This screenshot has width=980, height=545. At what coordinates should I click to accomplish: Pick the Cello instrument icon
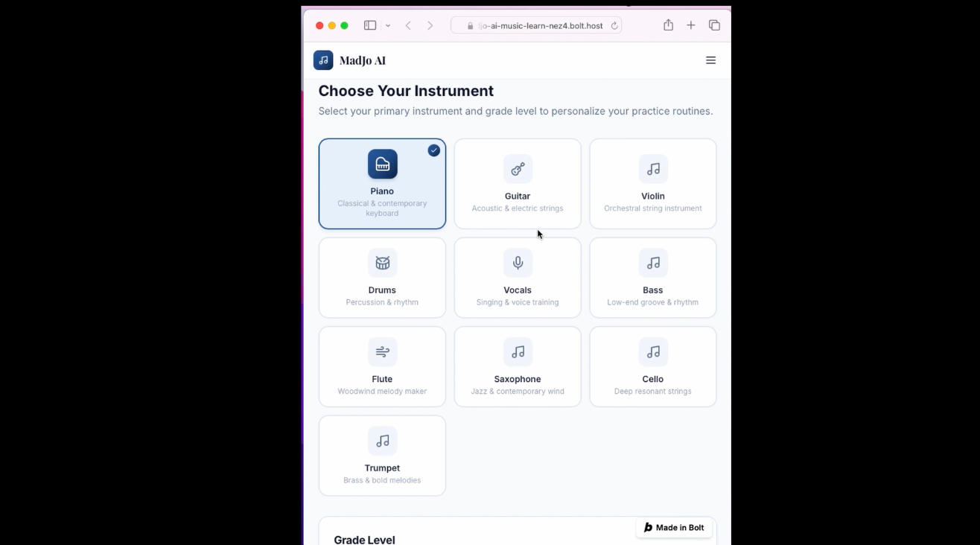653,351
